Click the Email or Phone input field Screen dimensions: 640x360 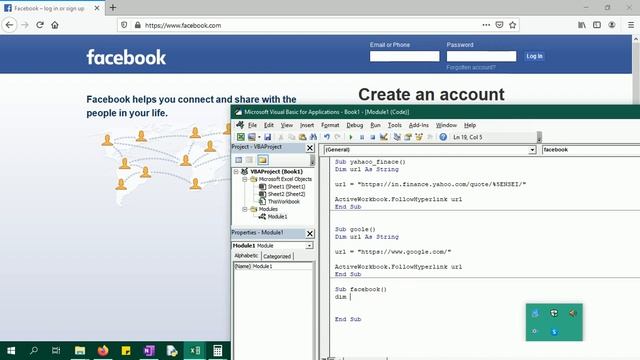404,56
